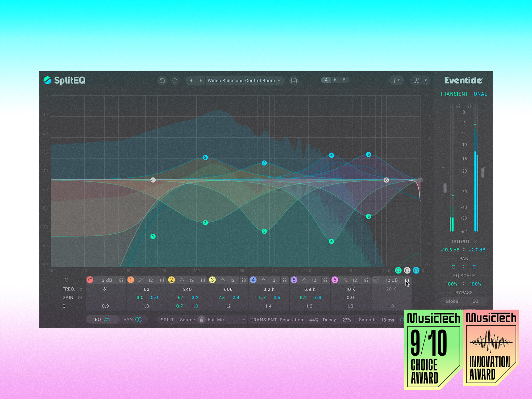532x399 pixels.
Task: Change band 6 high-shelf filter shape icon
Action: 345,280
